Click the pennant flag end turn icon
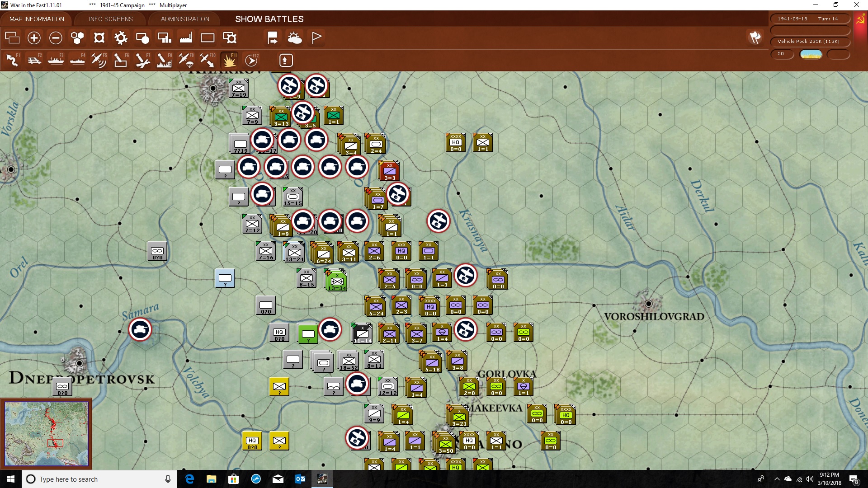868x488 pixels. (x=316, y=38)
